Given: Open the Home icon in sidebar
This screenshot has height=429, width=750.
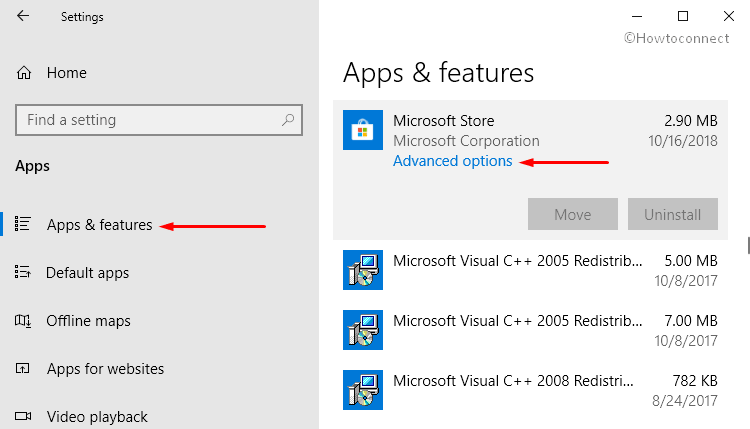Looking at the screenshot, I should 24,73.
